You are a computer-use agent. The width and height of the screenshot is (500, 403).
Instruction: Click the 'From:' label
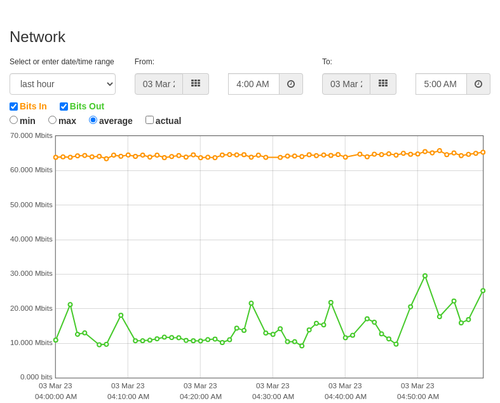pyautogui.click(x=144, y=62)
